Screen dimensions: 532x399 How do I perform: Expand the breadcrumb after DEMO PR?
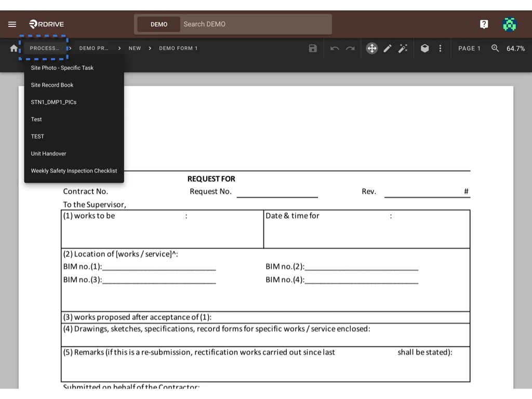(119, 48)
